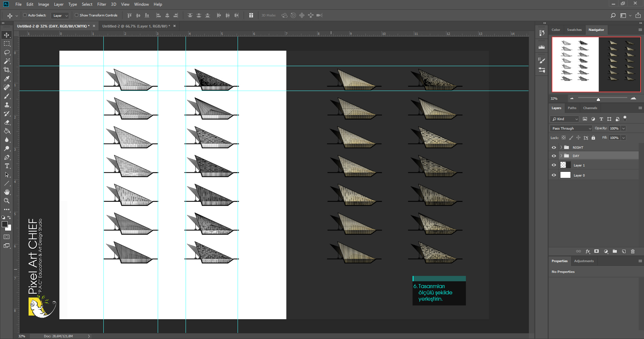Open the layer style fx menu

pyautogui.click(x=588, y=251)
